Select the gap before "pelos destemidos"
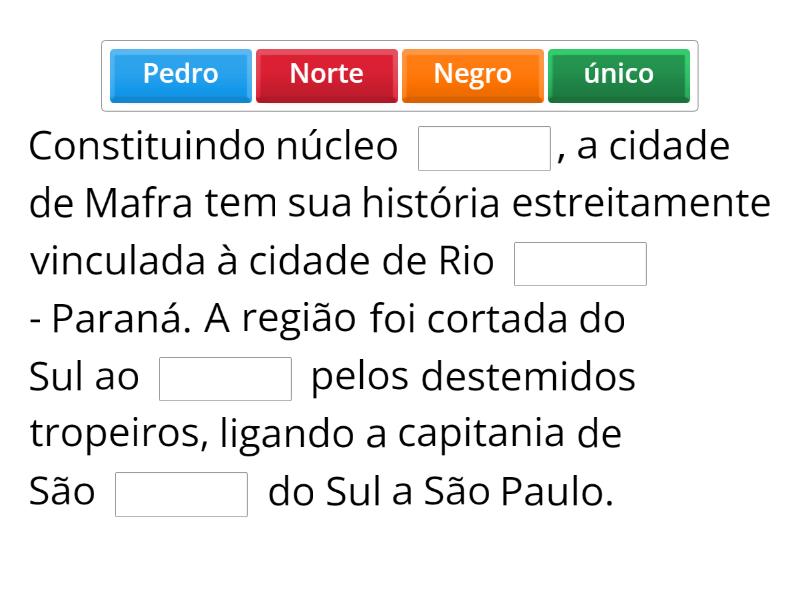 (225, 379)
